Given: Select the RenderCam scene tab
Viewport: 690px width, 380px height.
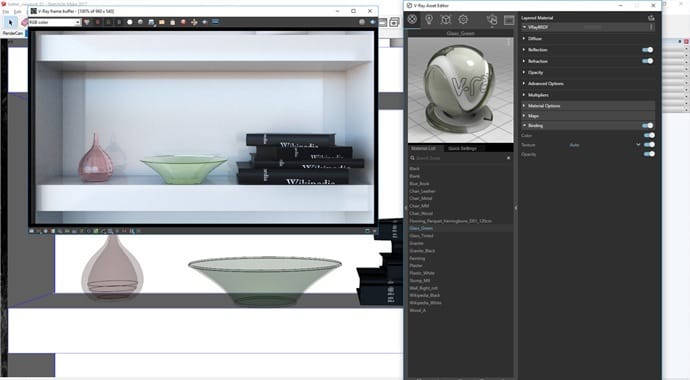Looking at the screenshot, I should 13,33.
